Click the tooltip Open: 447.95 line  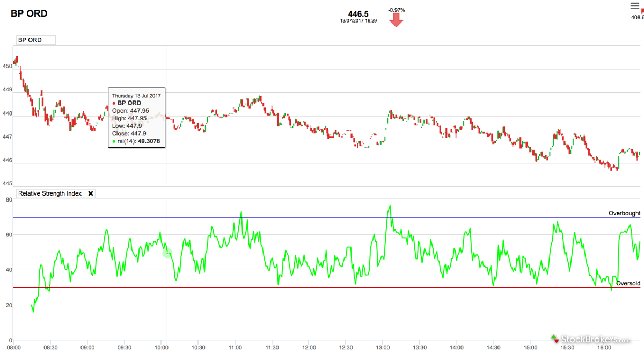[x=129, y=111]
